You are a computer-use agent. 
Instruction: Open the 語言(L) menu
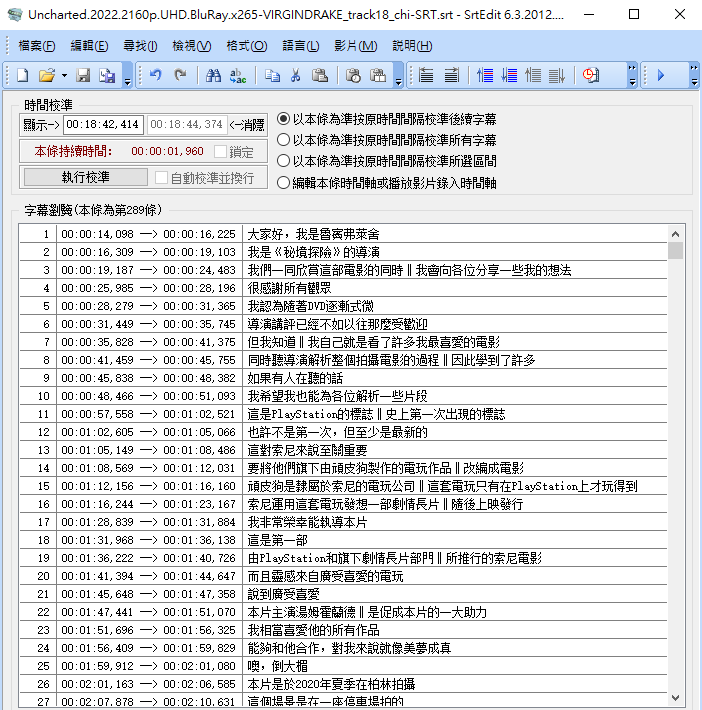coord(301,46)
